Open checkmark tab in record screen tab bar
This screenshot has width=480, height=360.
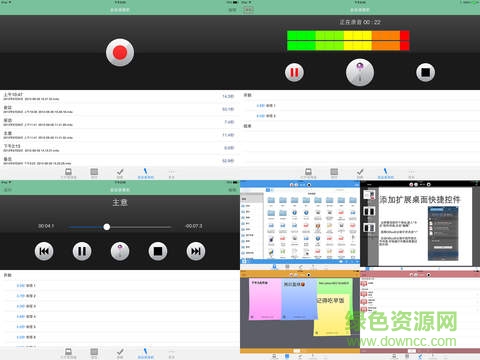[120, 173]
